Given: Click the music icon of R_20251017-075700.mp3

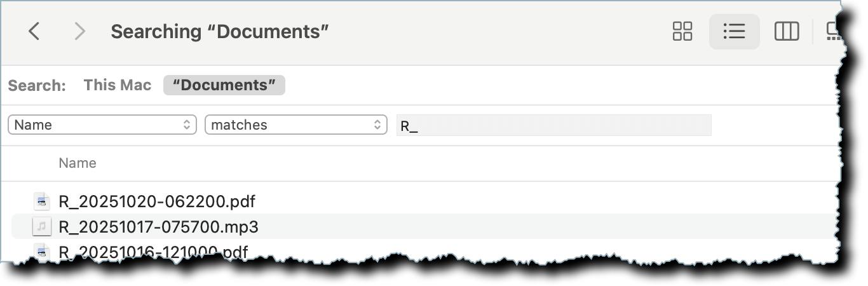Looking at the screenshot, I should point(42,226).
